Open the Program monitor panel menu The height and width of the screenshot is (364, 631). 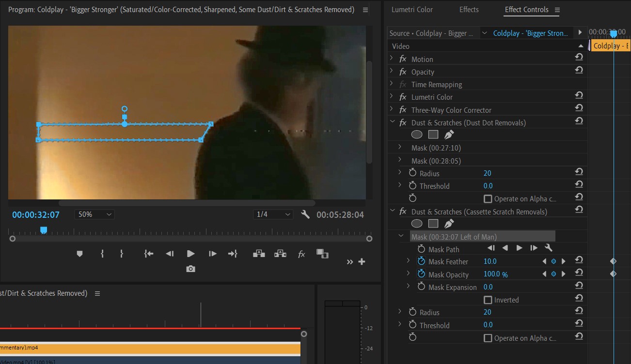(x=365, y=10)
